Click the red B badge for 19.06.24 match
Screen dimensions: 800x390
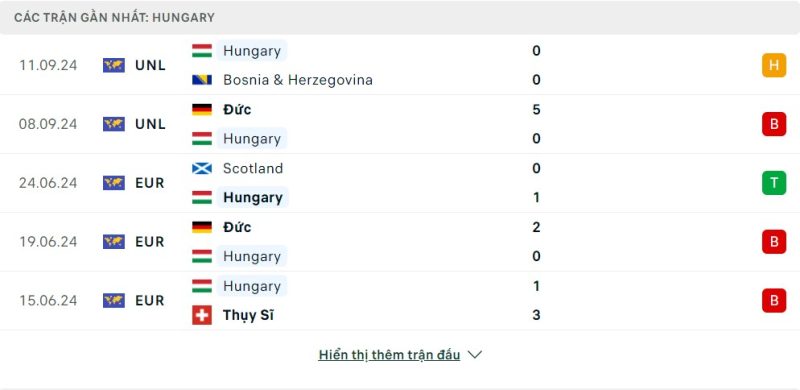pos(774,241)
